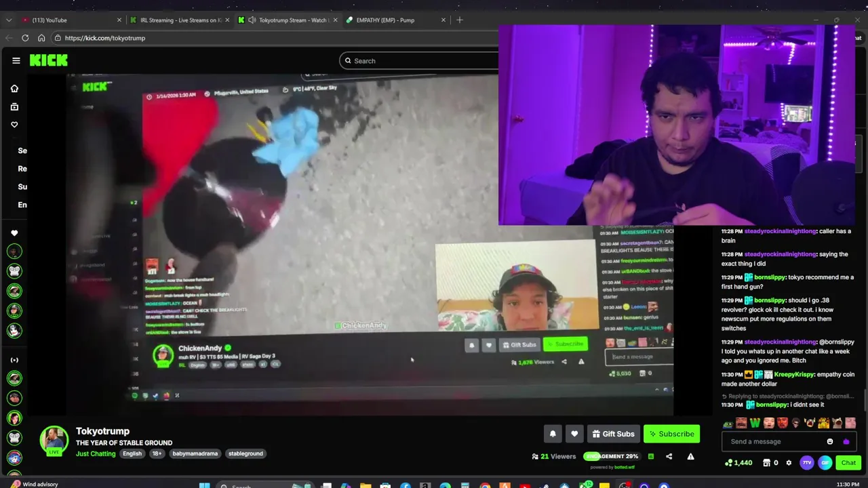Click the green W quick emote
The image size is (868, 488).
[x=755, y=424]
